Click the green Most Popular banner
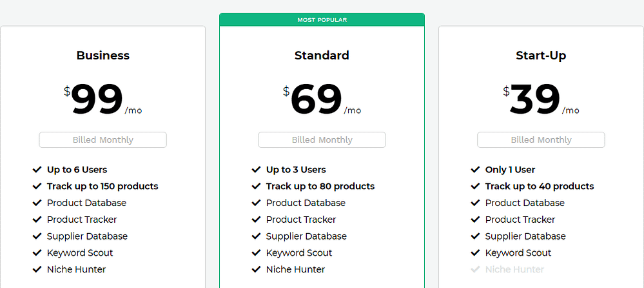Viewport: 644px width, 288px height. 322,20
